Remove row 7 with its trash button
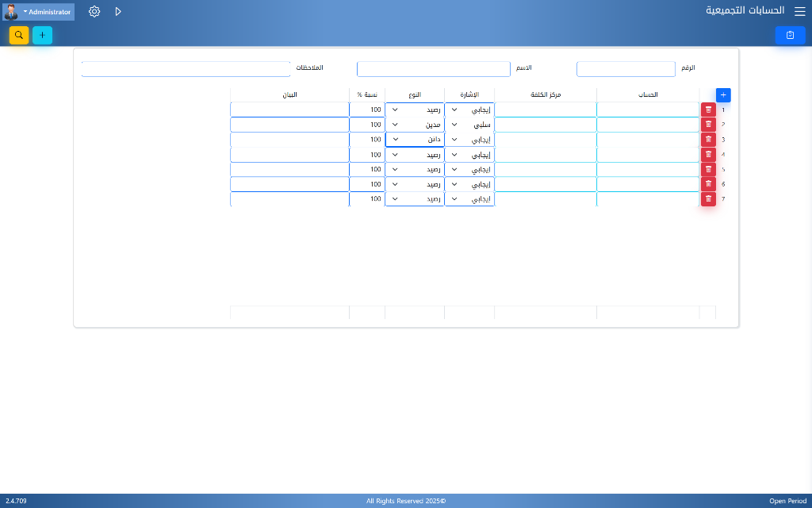 coord(708,199)
